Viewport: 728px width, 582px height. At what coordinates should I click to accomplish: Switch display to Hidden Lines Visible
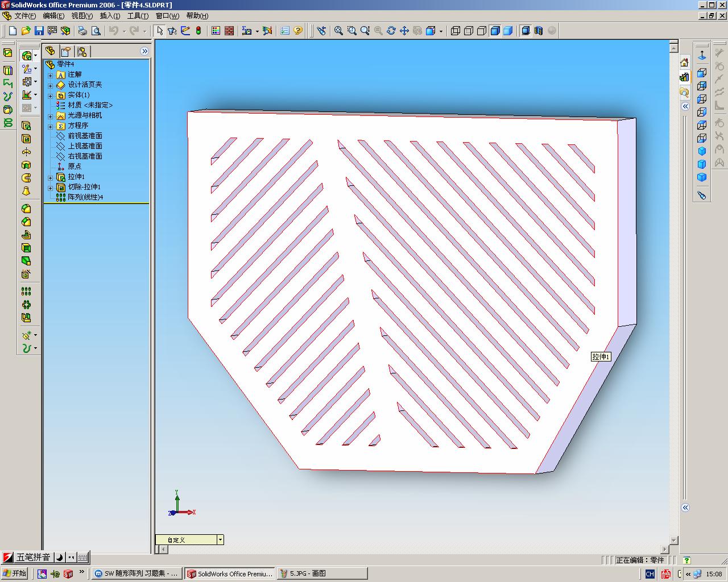(x=469, y=31)
